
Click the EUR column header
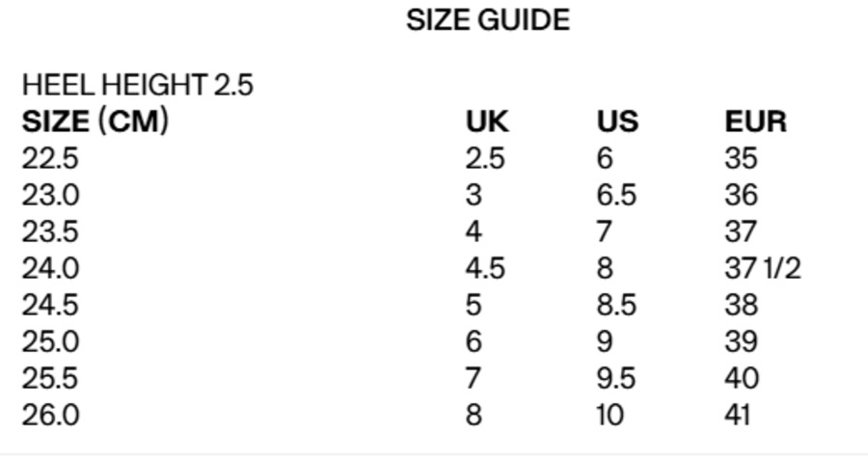755,122
